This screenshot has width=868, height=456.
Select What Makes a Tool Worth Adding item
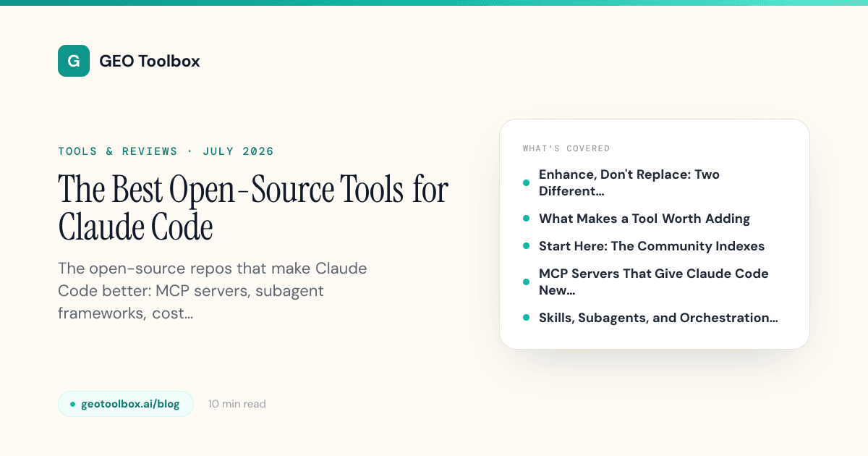pyautogui.click(x=637, y=219)
